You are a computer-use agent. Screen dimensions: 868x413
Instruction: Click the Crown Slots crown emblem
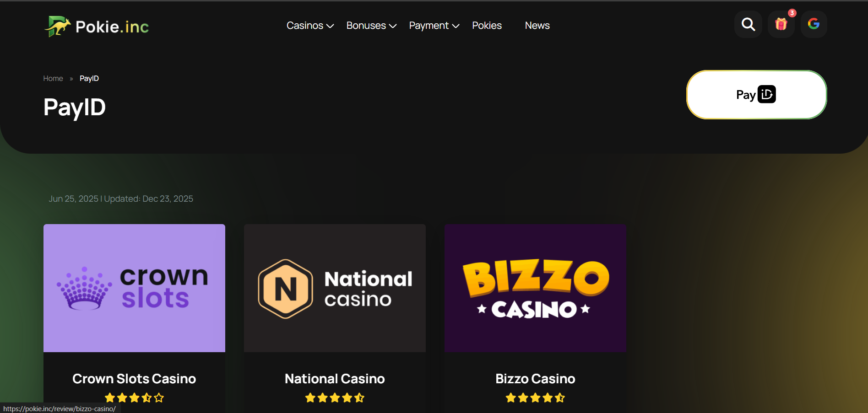(84, 288)
